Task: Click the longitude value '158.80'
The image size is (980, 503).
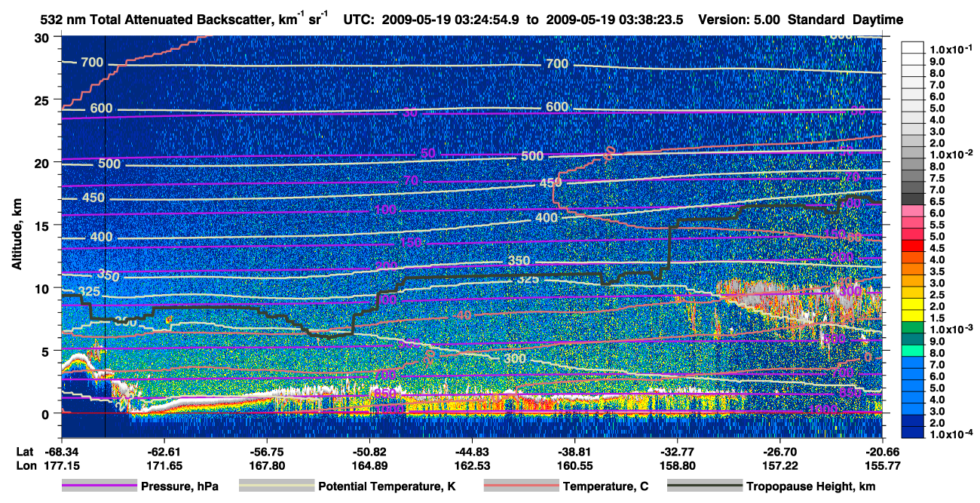Action: click(x=678, y=465)
